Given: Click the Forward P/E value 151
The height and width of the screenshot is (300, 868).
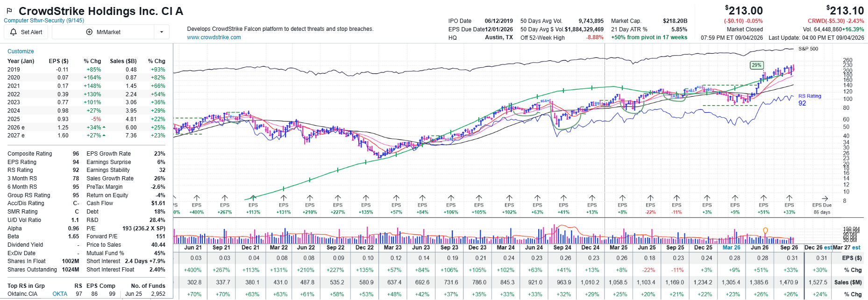Looking at the screenshot, I should click(x=160, y=236).
